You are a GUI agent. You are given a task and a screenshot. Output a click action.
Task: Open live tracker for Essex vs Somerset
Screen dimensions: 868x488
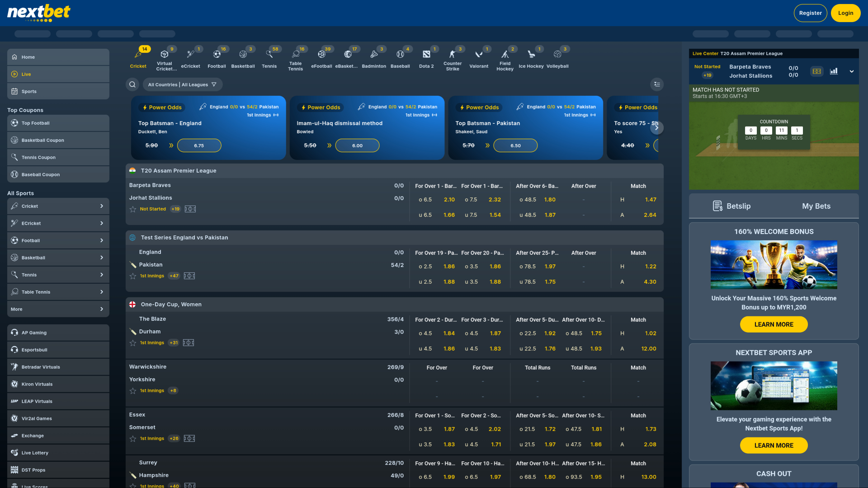189,439
